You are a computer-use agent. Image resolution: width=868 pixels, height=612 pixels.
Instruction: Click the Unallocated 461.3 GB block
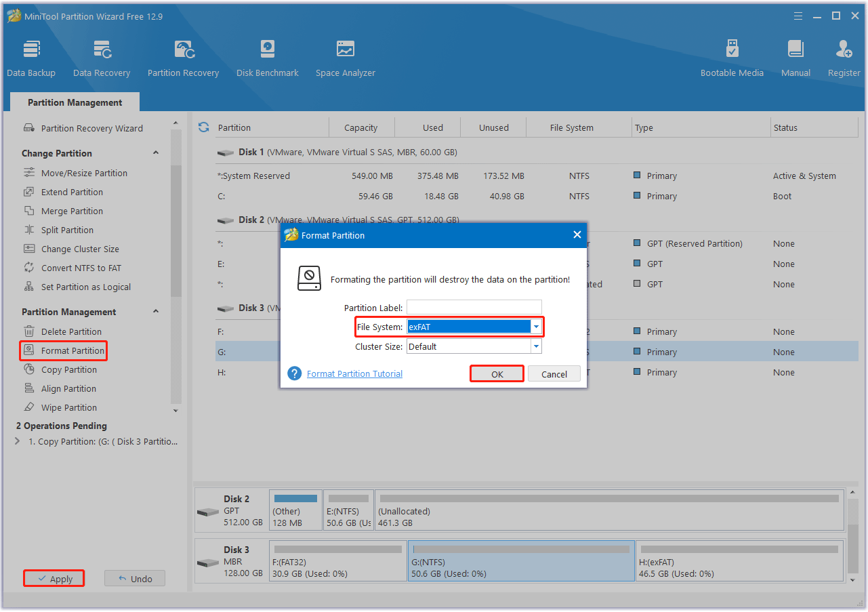609,510
